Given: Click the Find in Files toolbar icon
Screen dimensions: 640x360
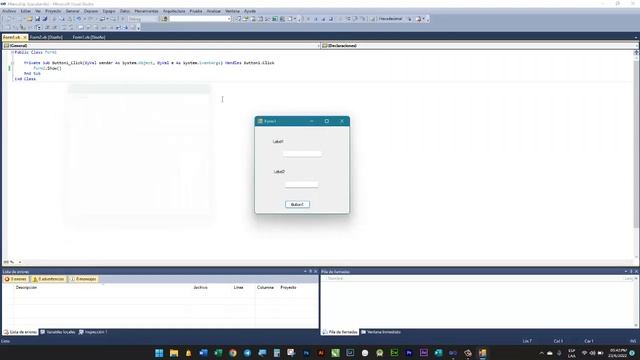Looking at the screenshot, I should pos(165,19).
